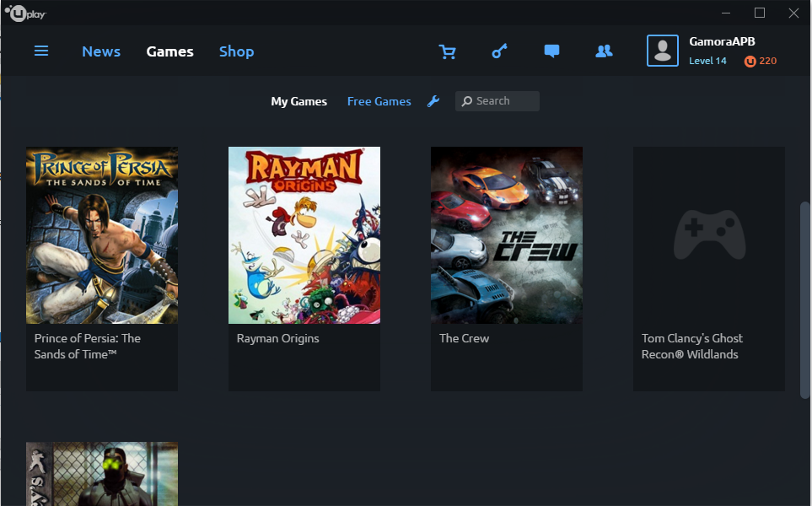Click the profile avatar picture

pos(663,51)
